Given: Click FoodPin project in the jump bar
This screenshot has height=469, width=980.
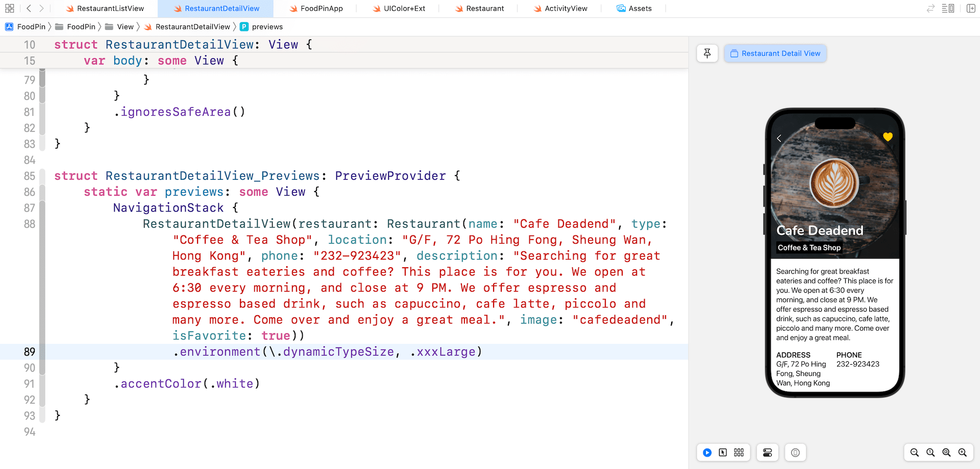Looking at the screenshot, I should 26,27.
